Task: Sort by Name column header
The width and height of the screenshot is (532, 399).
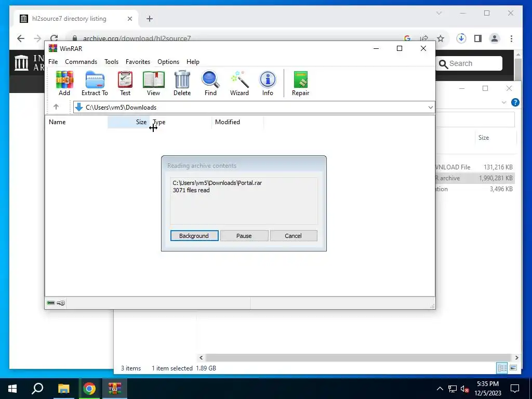Action: [x=76, y=122]
